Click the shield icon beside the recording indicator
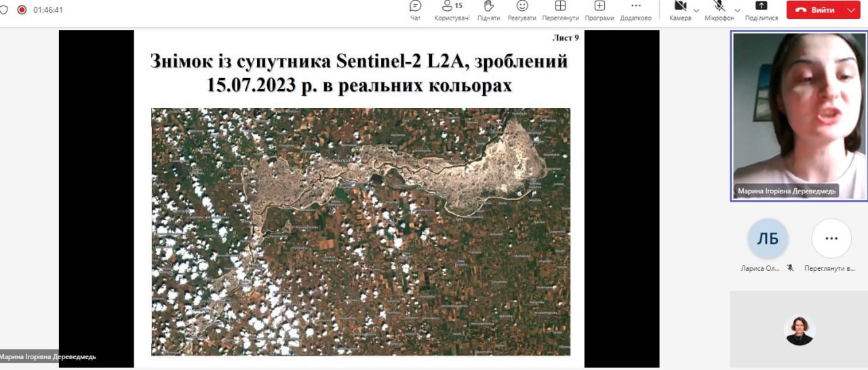 pos(3,10)
